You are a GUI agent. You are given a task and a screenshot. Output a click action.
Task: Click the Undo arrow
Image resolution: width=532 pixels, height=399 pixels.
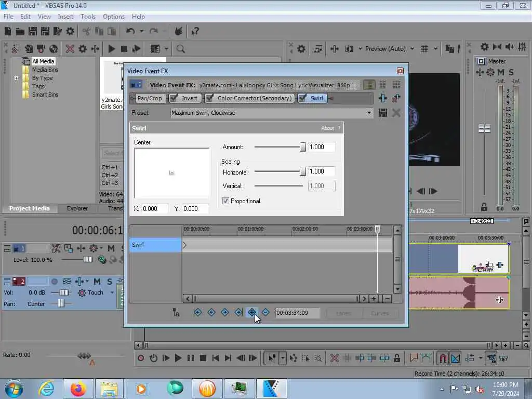[130, 31]
